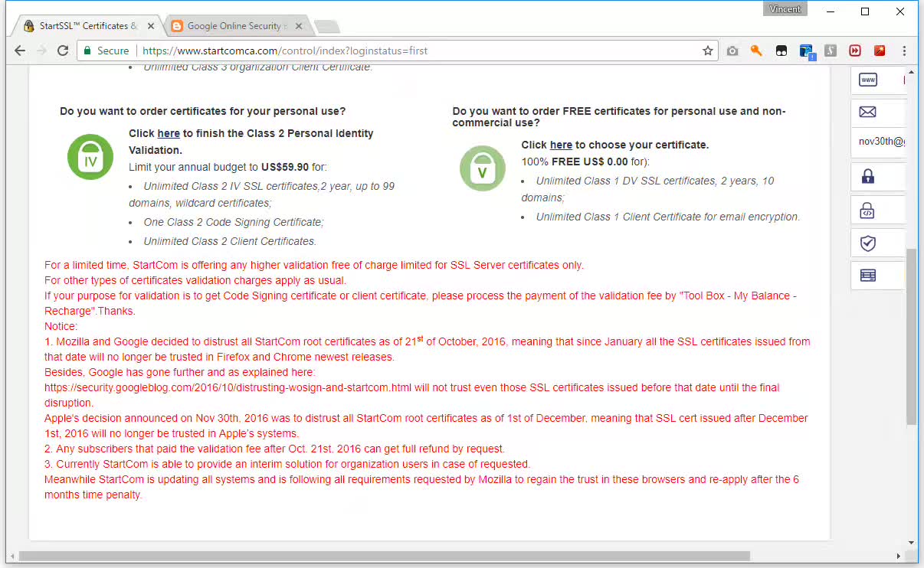Click the horizontal scrollbar thumb at bottom
Image resolution: width=924 pixels, height=568 pixels.
coord(384,556)
